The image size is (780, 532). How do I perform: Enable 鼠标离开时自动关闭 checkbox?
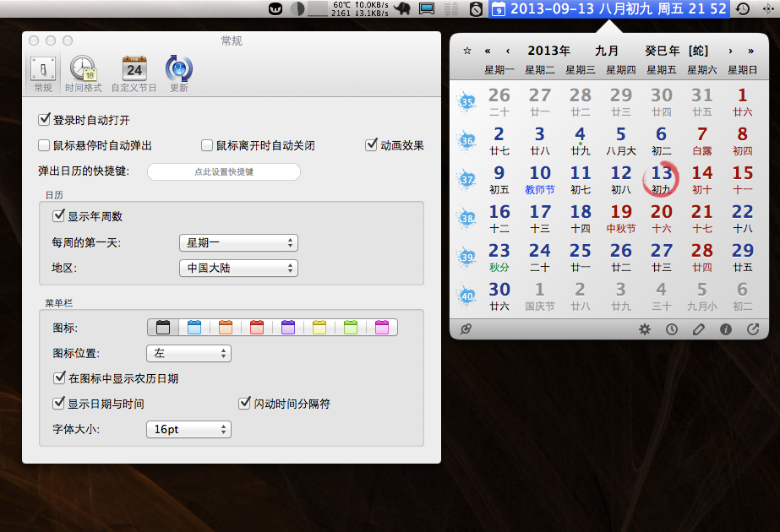(x=207, y=145)
